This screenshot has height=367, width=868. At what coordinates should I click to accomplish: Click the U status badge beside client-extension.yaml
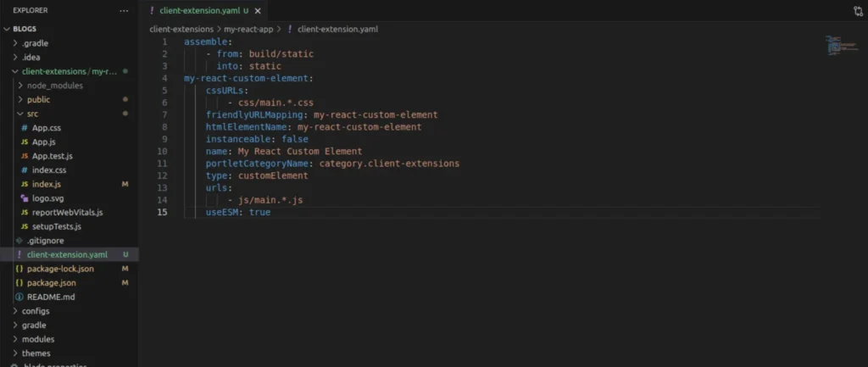click(125, 254)
